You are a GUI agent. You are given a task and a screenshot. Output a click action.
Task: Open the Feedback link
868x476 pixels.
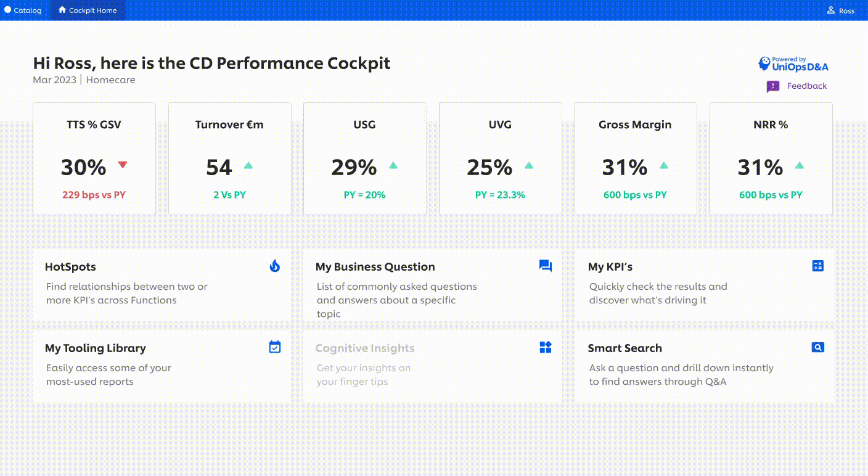[806, 86]
